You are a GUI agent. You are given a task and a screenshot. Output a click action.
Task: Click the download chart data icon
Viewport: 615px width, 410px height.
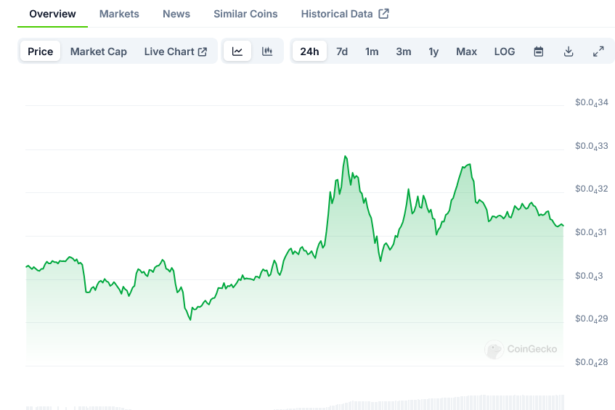[569, 51]
